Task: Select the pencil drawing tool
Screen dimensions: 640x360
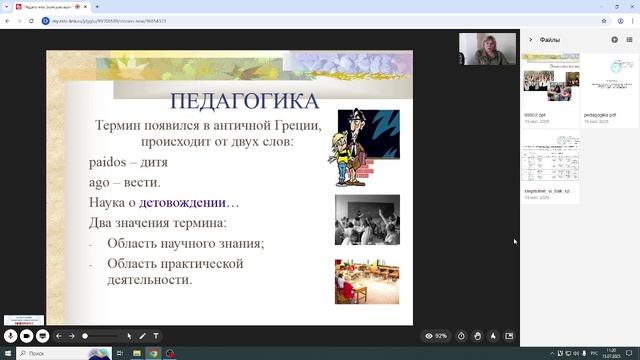Action: (142, 336)
